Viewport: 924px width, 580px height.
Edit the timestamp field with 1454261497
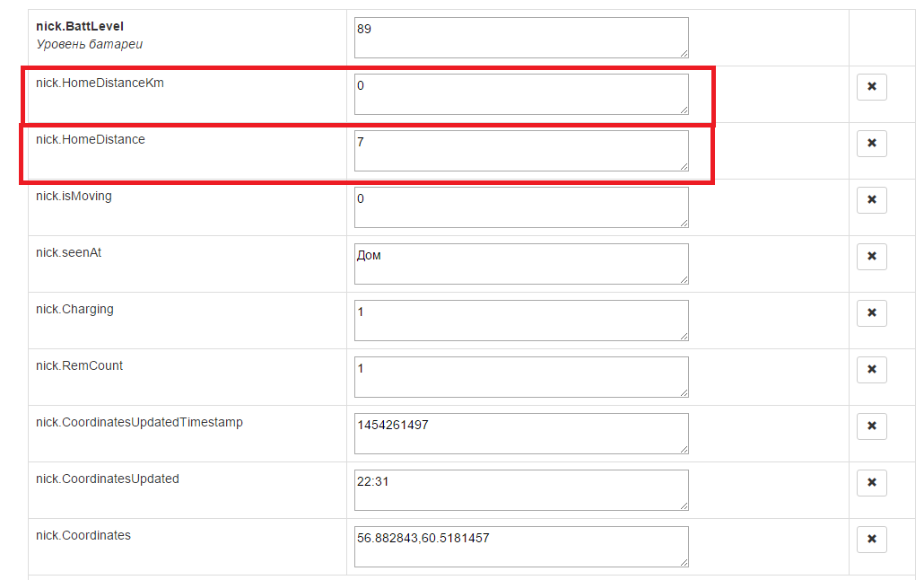point(521,434)
